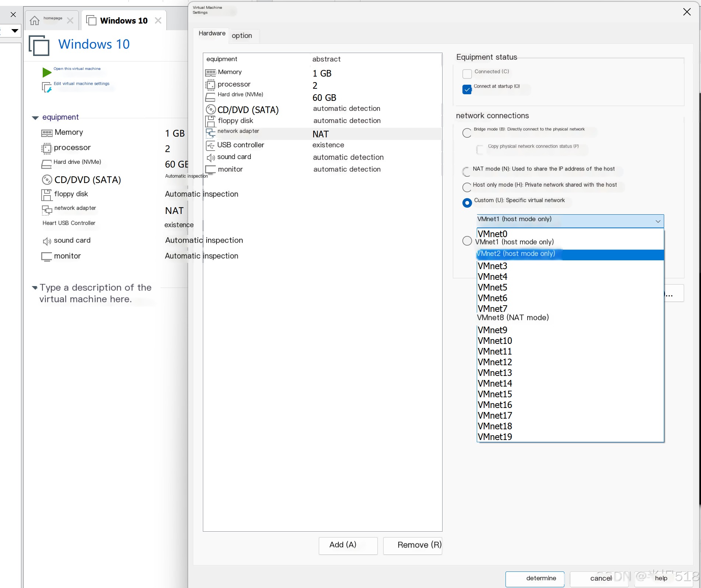
Task: Choose VMnet8 (NAT mode) from list
Action: pos(570,318)
